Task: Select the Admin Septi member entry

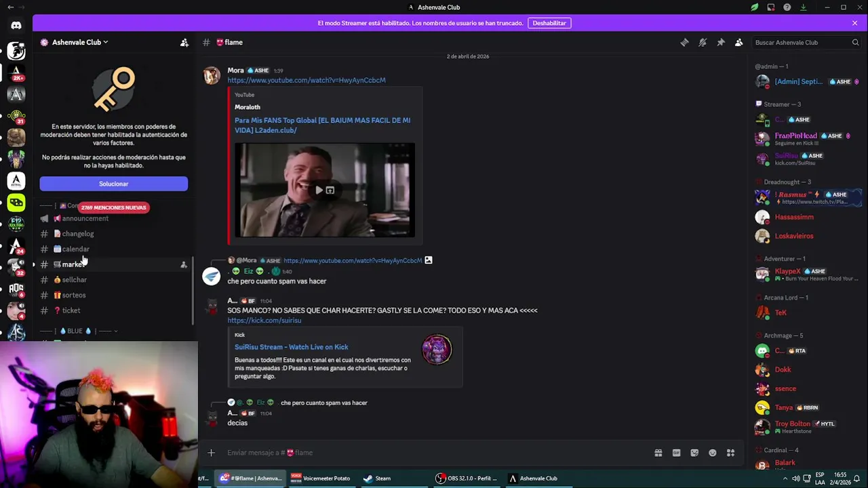Action: tap(807, 81)
